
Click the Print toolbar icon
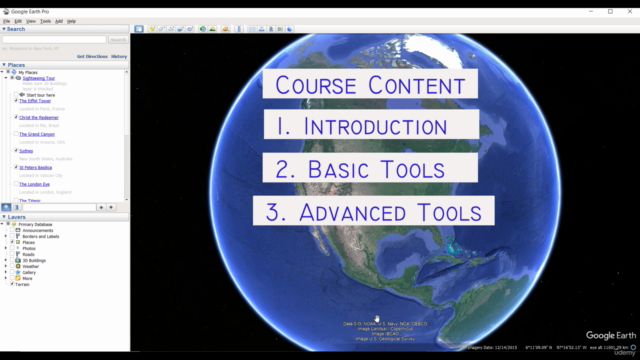pos(262,29)
